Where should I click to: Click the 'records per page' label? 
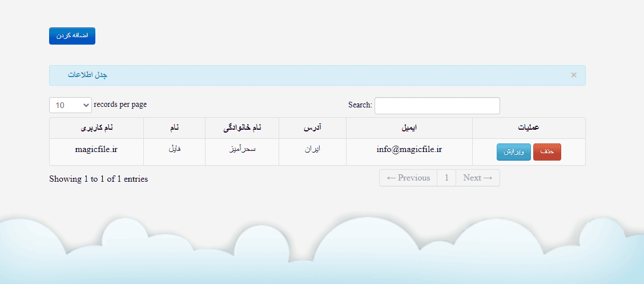click(x=120, y=105)
